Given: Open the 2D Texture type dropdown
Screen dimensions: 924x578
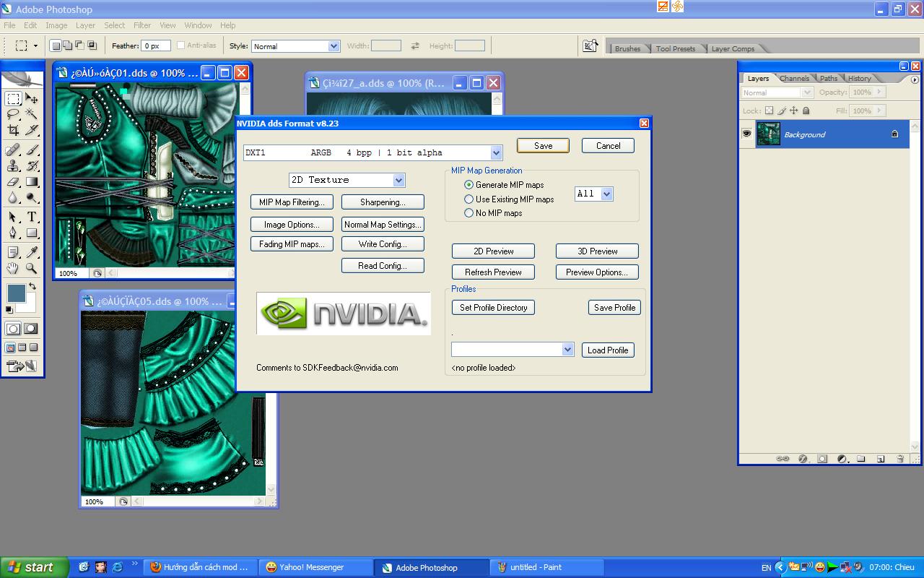Looking at the screenshot, I should pos(398,180).
